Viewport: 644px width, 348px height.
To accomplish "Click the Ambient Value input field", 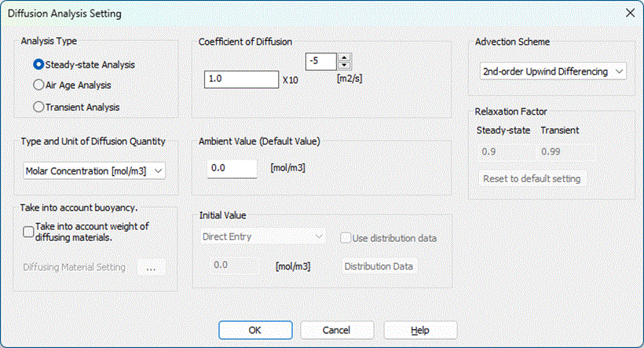I will click(232, 168).
